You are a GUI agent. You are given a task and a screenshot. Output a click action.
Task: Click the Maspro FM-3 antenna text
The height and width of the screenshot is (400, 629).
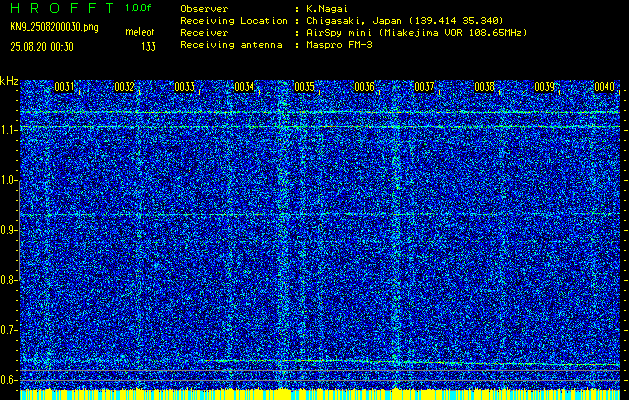tap(339, 45)
